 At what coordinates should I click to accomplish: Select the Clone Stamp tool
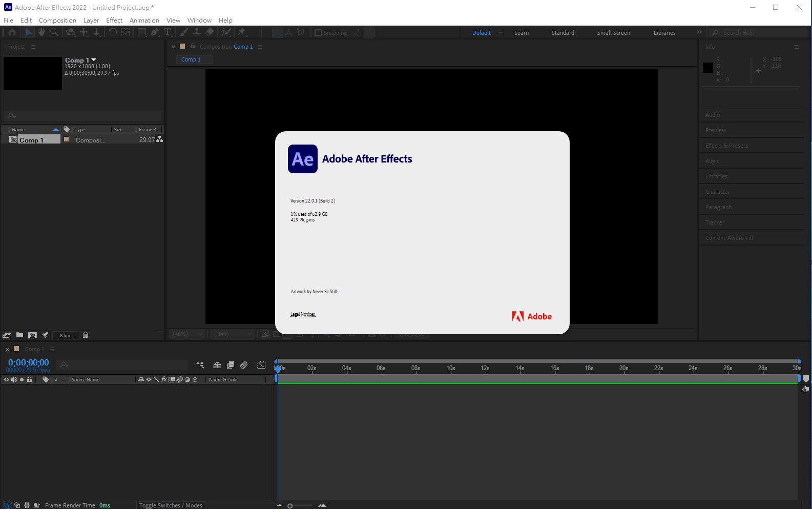pyautogui.click(x=197, y=32)
